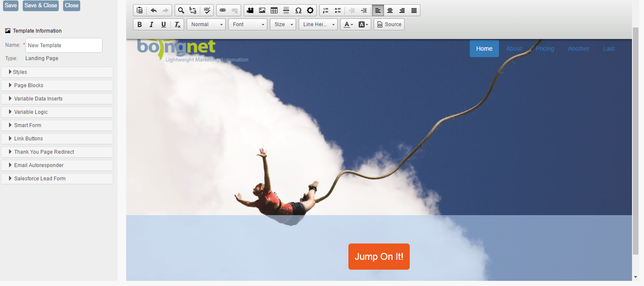Click the Save & Close button
The image size is (644, 286).
(x=41, y=6)
